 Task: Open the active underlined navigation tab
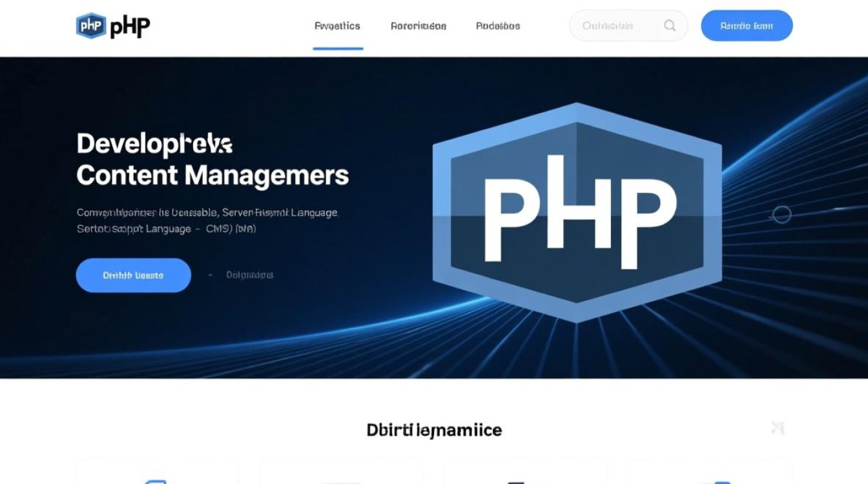pyautogui.click(x=337, y=26)
